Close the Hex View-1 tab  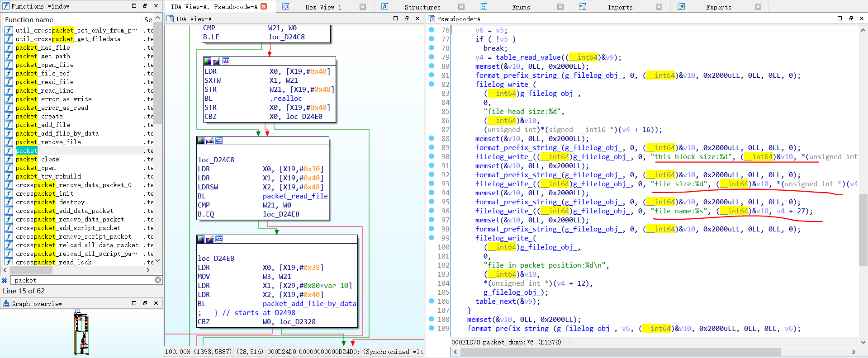[363, 7]
